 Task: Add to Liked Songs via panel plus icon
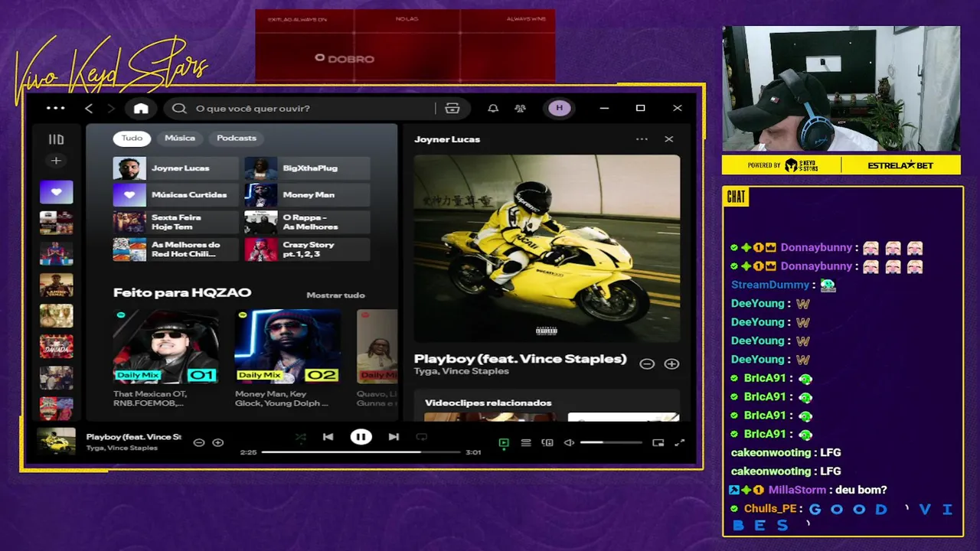[671, 364]
